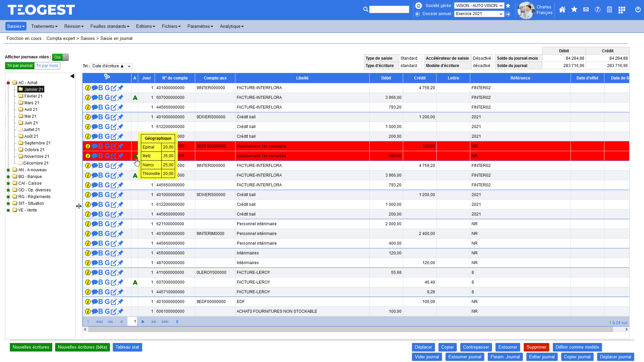Open the Tri Date d'écriture dropdown
644x362 pixels.
(x=111, y=66)
